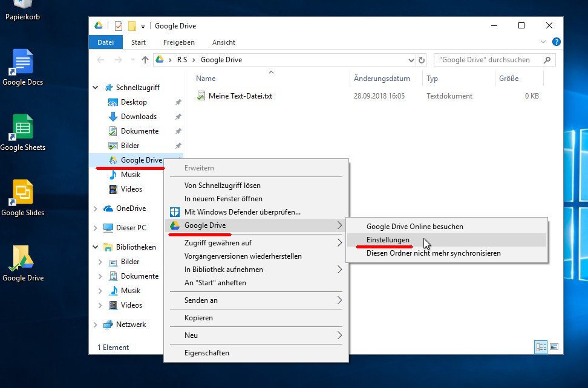Image resolution: width=588 pixels, height=388 pixels.
Task: Click Google Drive icon in title bar
Action: pyautogui.click(x=98, y=25)
